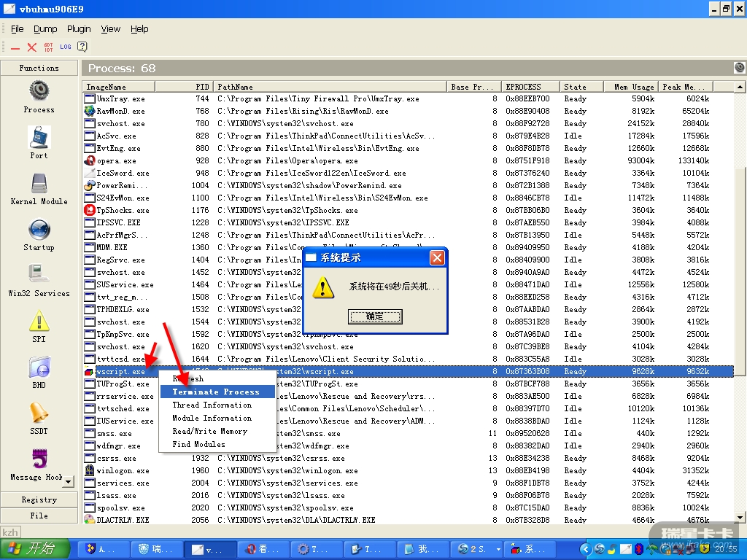The height and width of the screenshot is (560, 747).
Task: Close the 系统提示 dialog
Action: click(x=437, y=257)
